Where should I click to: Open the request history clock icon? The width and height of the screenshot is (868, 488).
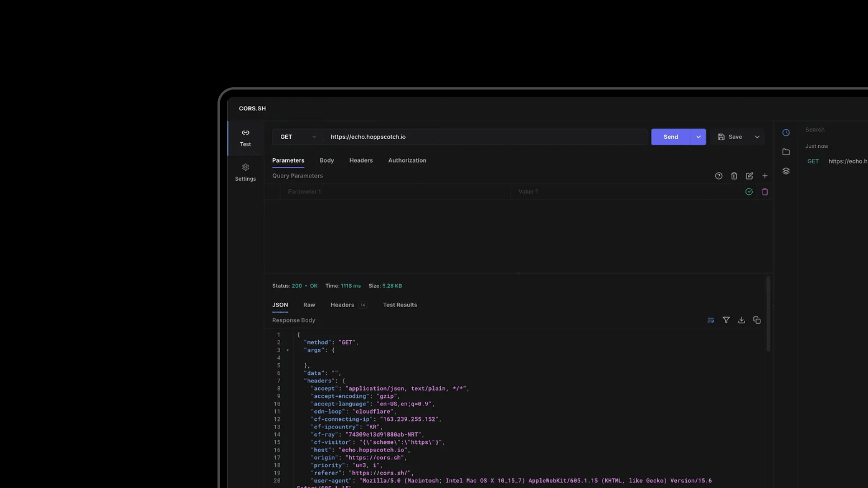coord(786,132)
